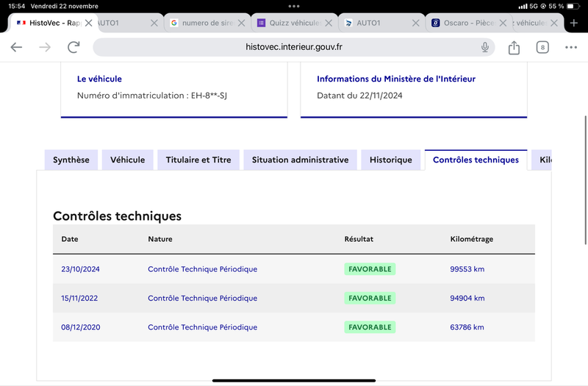Click the histovec.interieur.gouv.fr address bar
Image resolution: width=588 pixels, height=386 pixels.
tap(293, 47)
